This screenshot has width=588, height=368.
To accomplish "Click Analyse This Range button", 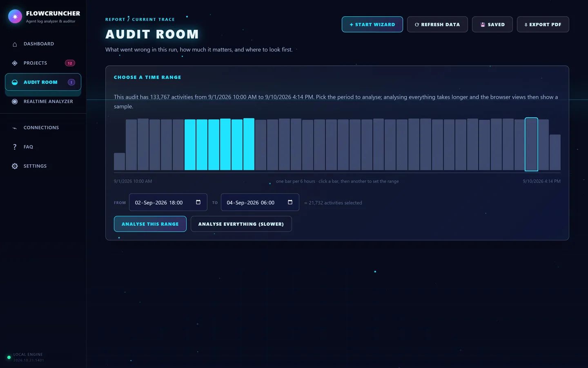I will [x=150, y=224].
